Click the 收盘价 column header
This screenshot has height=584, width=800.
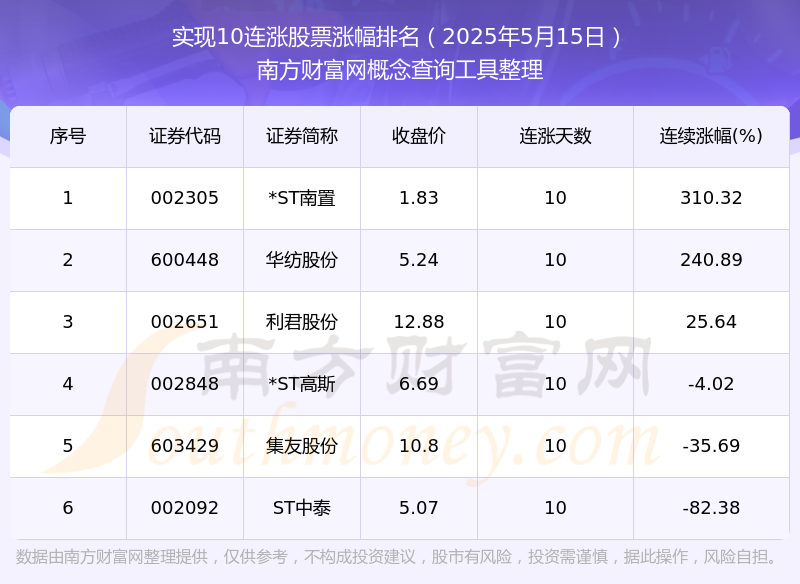pos(419,136)
